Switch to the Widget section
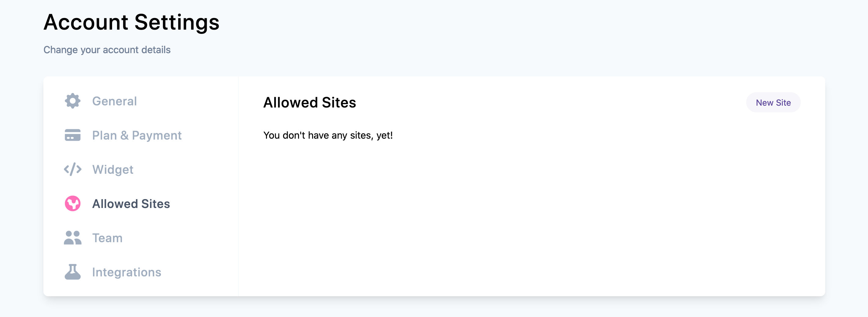Viewport: 868px width, 317px height. pyautogui.click(x=112, y=169)
